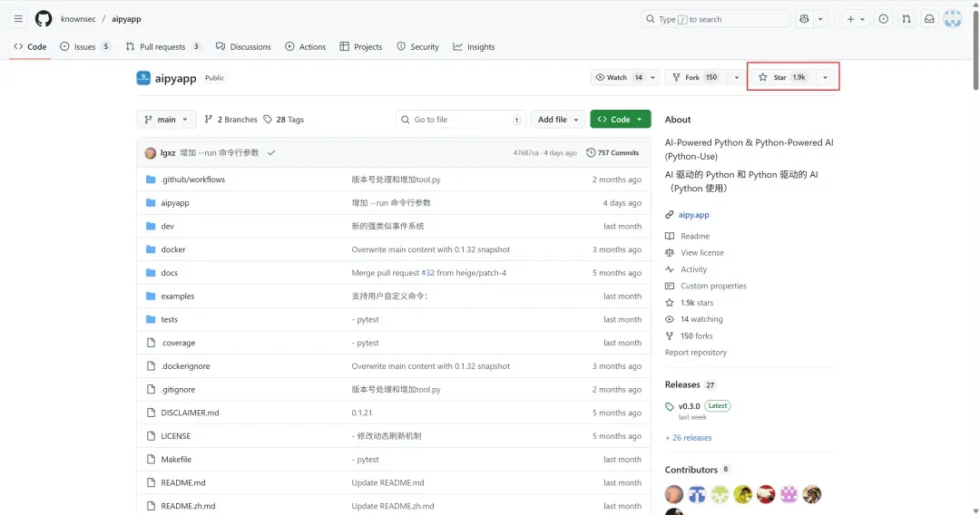View 14 watching link
Screen dimensions: 980x515
[x=701, y=319]
